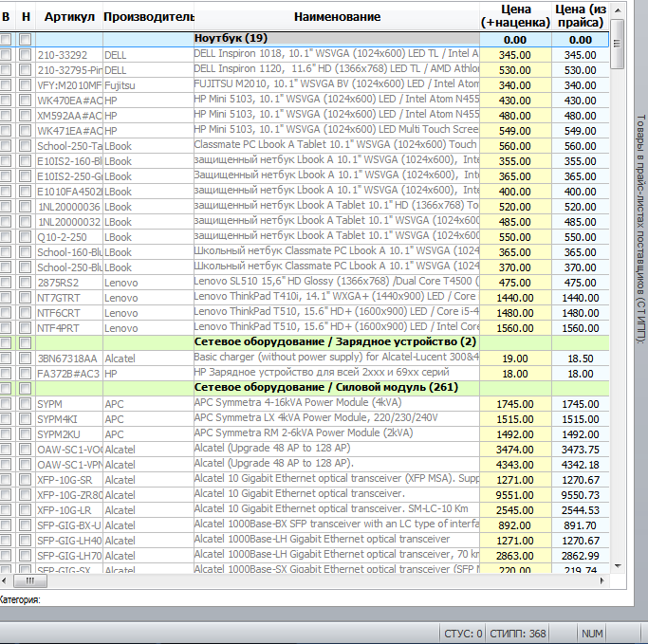Tick the Н checkbox for 3BN67318AA Alcatel row
Image resolution: width=648 pixels, height=644 pixels.
[x=26, y=359]
